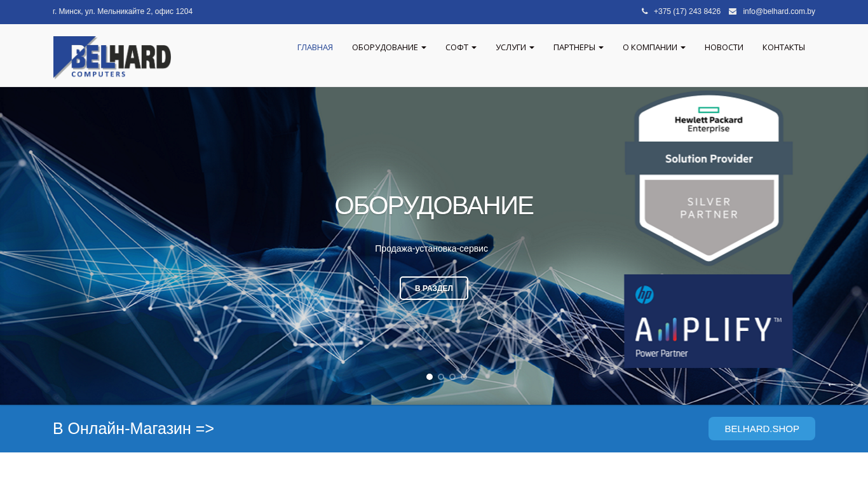Expand the СОФТ dropdown menu
The height and width of the screenshot is (488, 868).
pyautogui.click(x=461, y=48)
